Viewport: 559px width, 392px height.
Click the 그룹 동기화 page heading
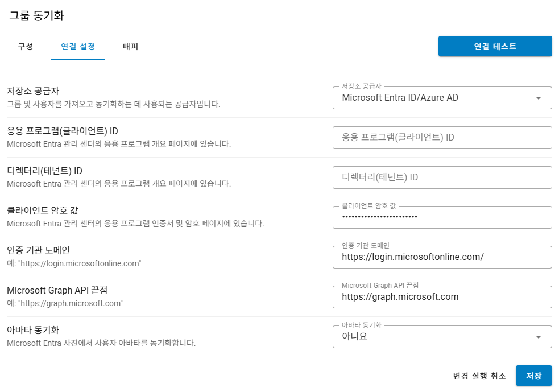(36, 16)
